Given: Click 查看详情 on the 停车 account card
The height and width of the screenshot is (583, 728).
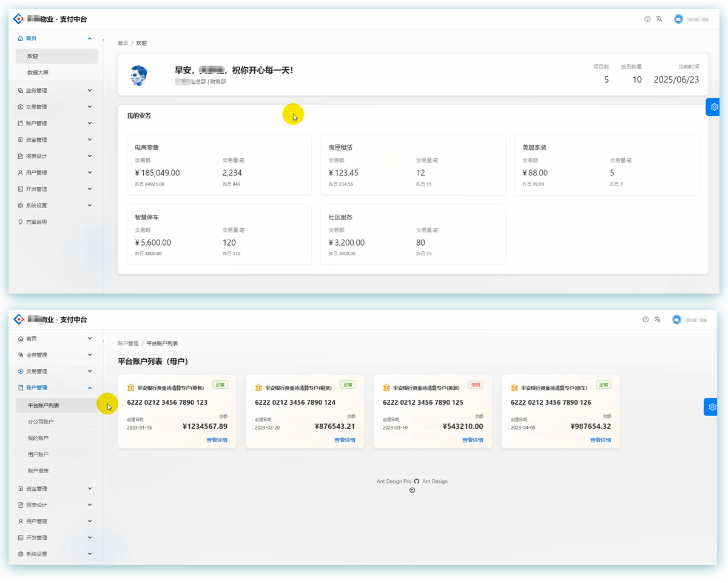Looking at the screenshot, I should [601, 440].
